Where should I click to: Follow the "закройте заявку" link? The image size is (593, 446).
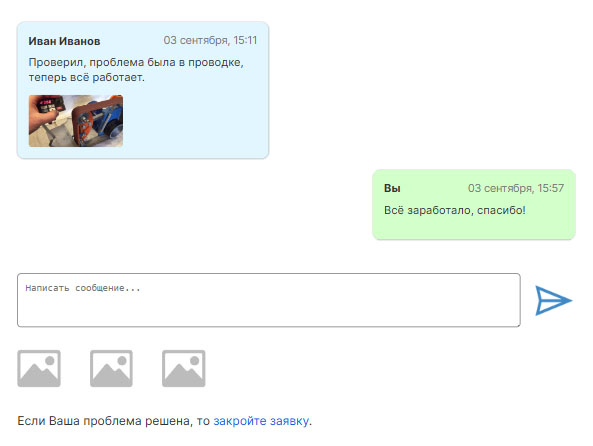tap(261, 421)
